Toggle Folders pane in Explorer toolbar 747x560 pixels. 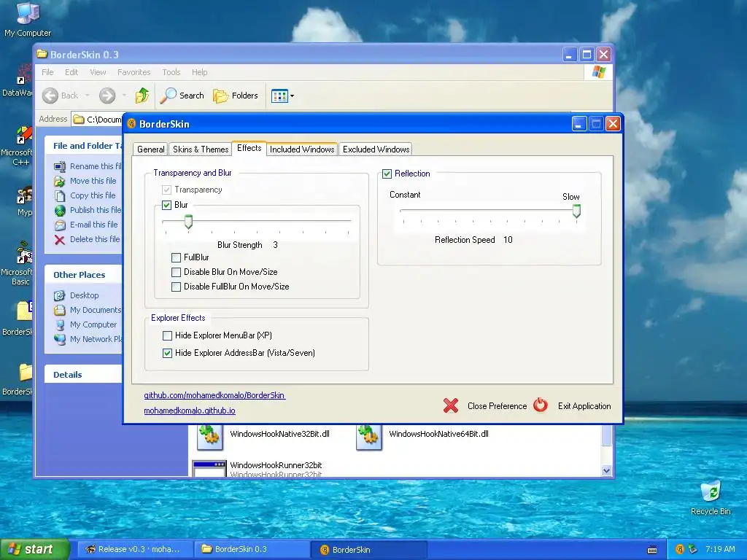236,96
